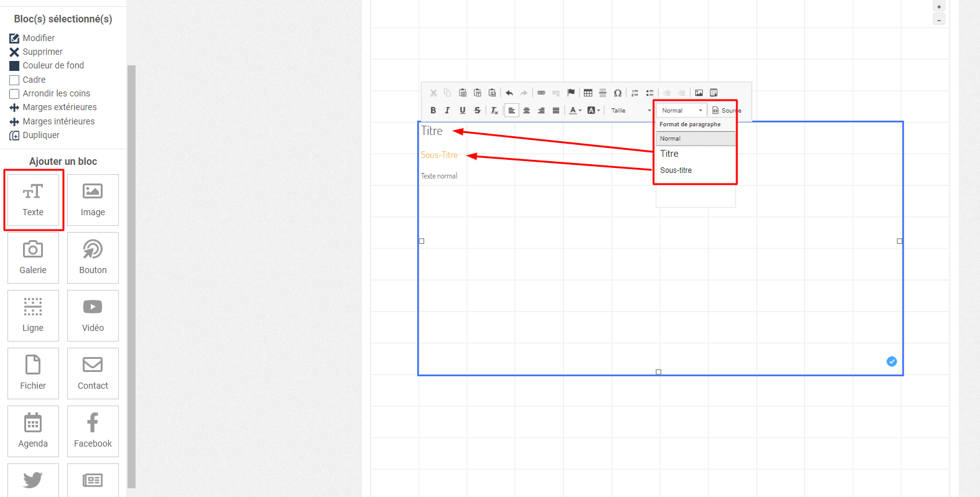Viewport: 980px width, 497px height.
Task: Open Couleur de fond color swatch
Action: (x=14, y=66)
